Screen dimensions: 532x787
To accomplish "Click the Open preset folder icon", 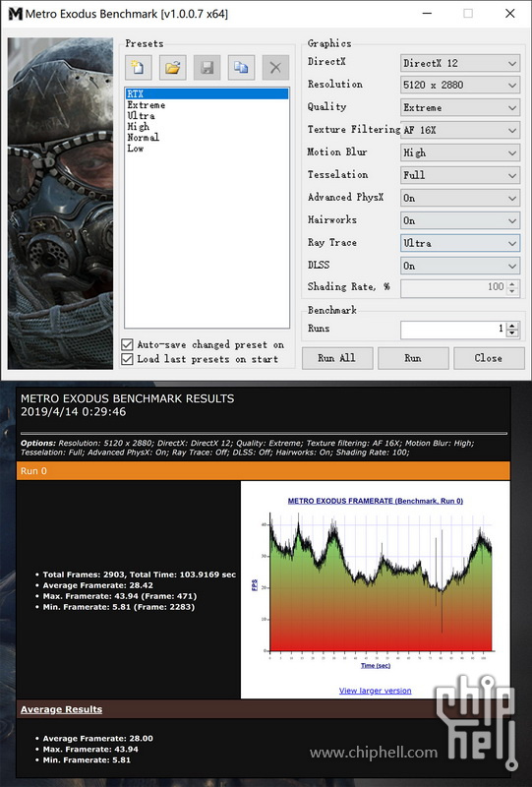I will click(x=173, y=67).
